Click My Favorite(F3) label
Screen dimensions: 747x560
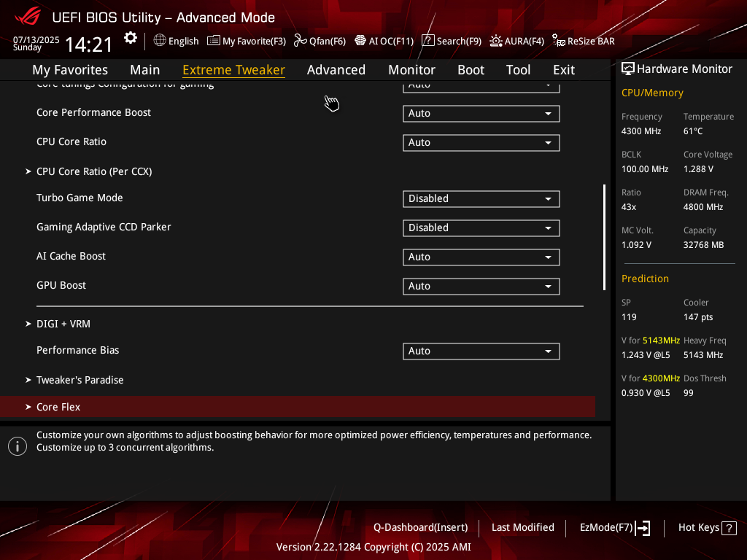click(x=254, y=41)
